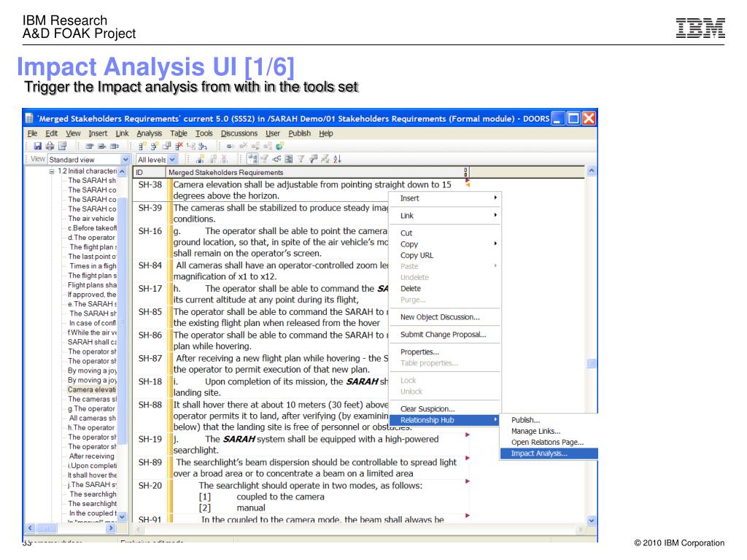Choose Cut in the context menu
Image resolution: width=747 pixels, height=560 pixels.
(x=446, y=233)
